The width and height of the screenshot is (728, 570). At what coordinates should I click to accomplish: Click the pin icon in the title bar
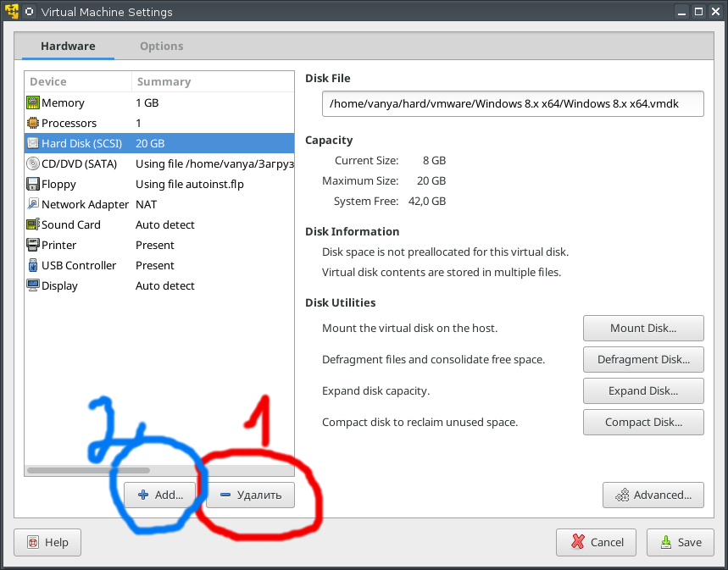(30, 12)
